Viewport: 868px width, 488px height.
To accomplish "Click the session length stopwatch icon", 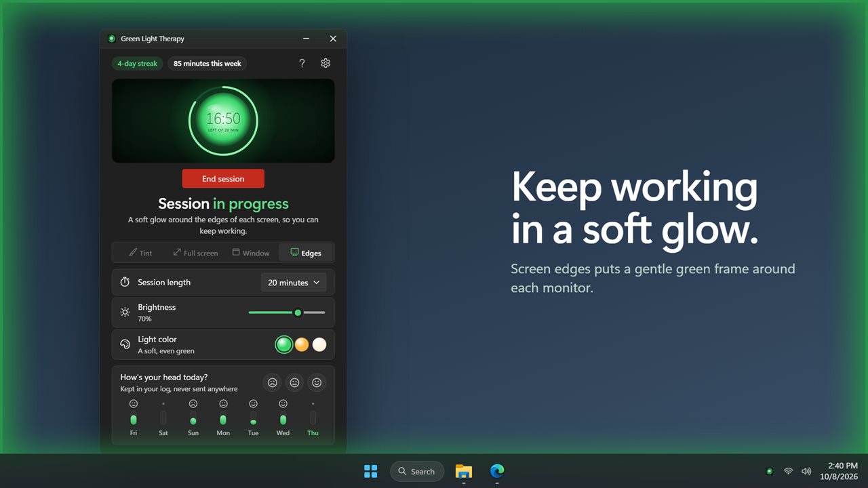I will coord(125,282).
